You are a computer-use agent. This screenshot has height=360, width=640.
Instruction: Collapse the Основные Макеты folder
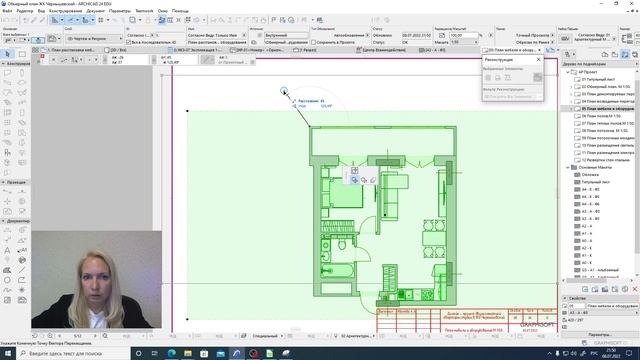568,167
